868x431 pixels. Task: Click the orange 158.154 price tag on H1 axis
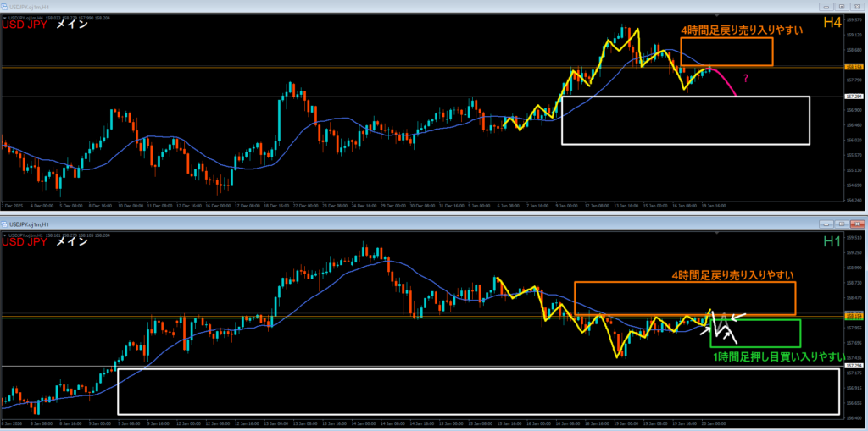tap(854, 315)
